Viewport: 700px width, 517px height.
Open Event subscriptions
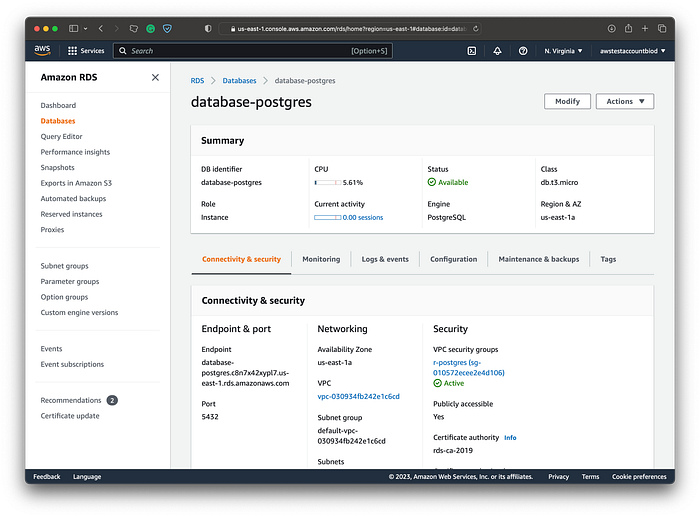(x=72, y=364)
